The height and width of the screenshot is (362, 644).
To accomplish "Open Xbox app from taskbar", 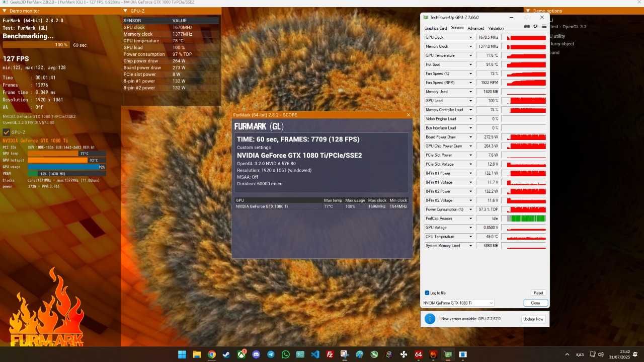I will pyautogui.click(x=242, y=354).
